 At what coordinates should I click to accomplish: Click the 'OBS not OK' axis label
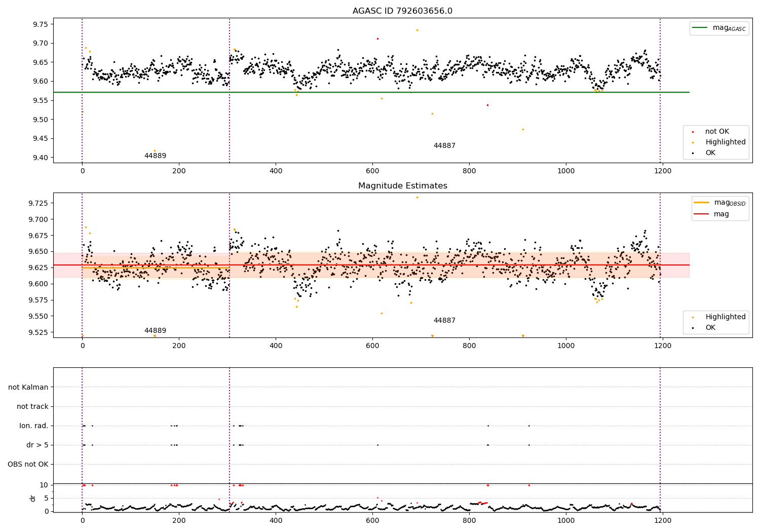[x=28, y=465]
